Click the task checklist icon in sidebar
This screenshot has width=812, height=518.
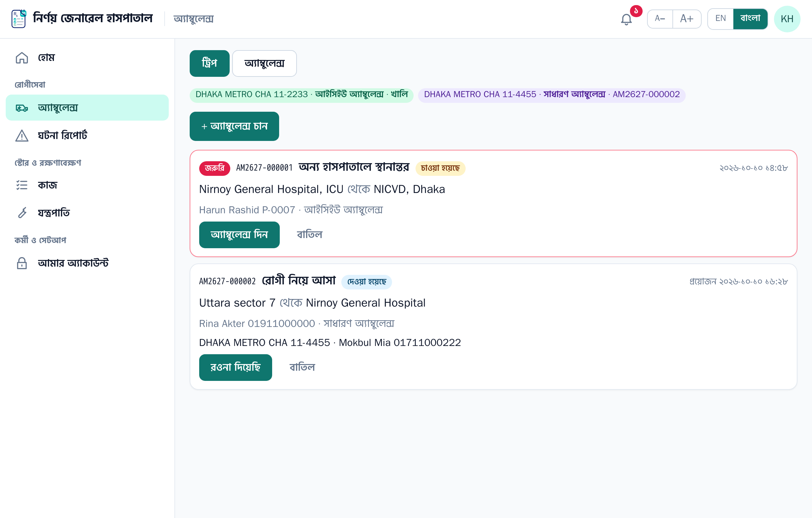coord(22,185)
